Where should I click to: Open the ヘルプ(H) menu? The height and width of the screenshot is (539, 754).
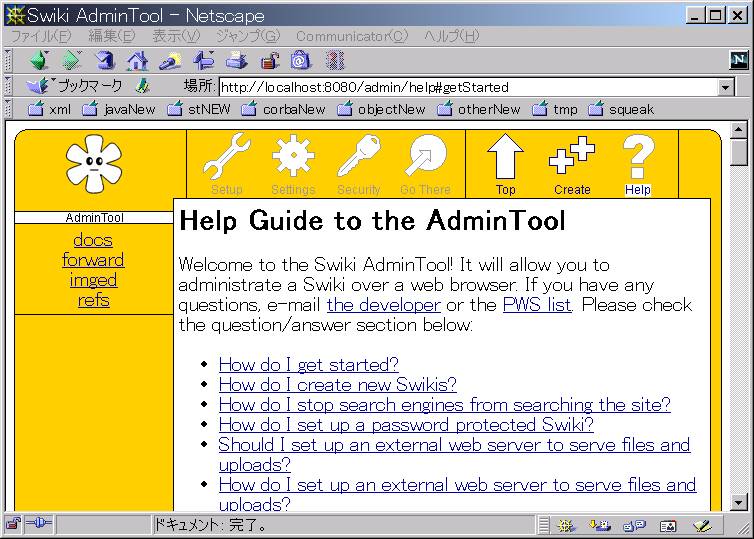coord(452,36)
